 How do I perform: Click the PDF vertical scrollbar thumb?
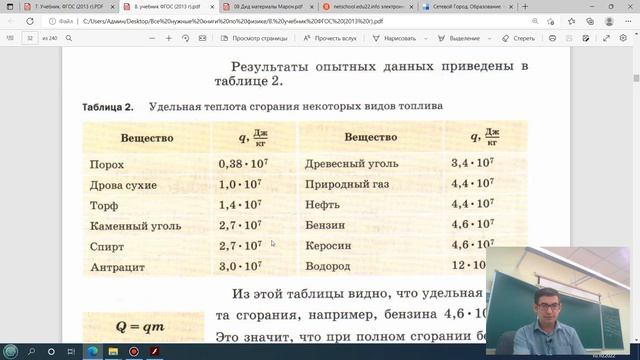tap(636, 78)
